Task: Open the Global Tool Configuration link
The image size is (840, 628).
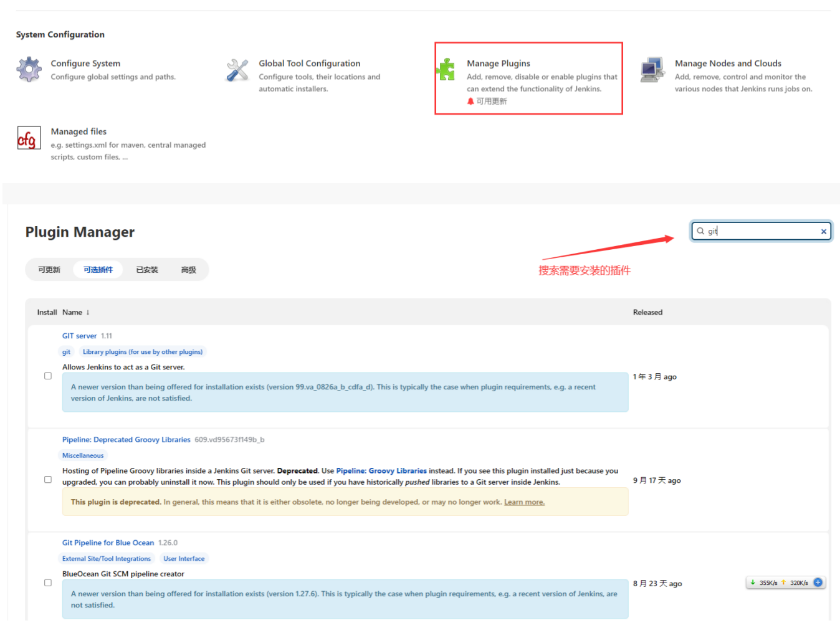Action: coord(310,64)
